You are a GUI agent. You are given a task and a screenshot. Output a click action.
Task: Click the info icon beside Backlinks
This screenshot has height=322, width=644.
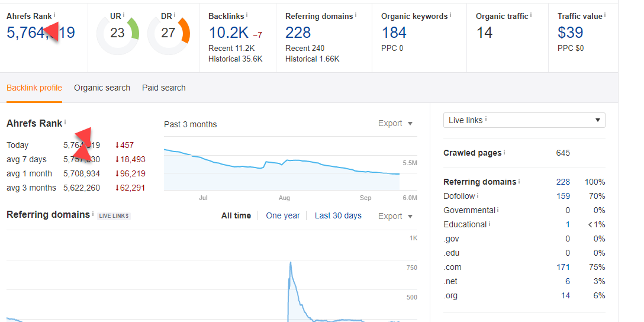(247, 15)
